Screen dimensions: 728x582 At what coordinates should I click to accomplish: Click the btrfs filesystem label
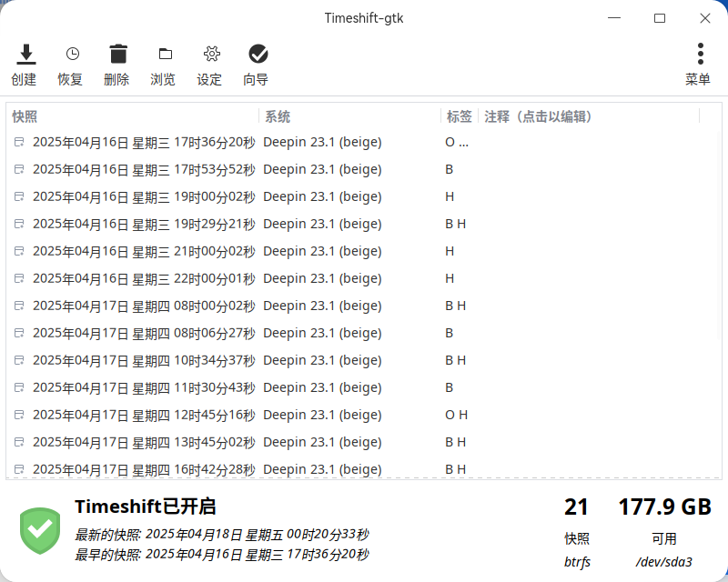tap(577, 562)
